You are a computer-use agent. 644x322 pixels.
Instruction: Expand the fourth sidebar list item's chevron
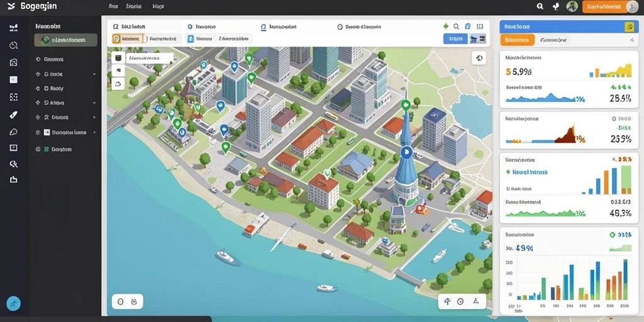coord(94,103)
